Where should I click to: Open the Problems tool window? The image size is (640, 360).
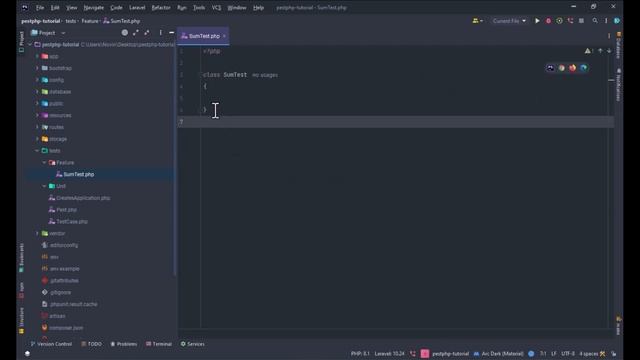(124, 344)
